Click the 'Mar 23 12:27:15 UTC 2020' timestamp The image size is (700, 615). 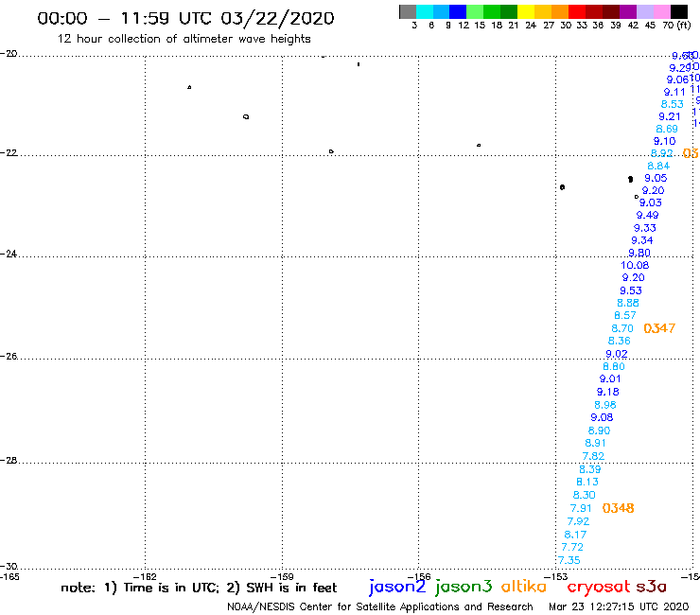tap(619, 607)
